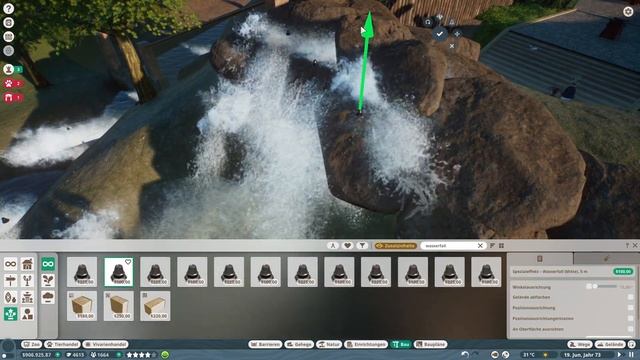This screenshot has height=360, width=640.
Task: Select the building house category icon
Action: tap(27, 264)
